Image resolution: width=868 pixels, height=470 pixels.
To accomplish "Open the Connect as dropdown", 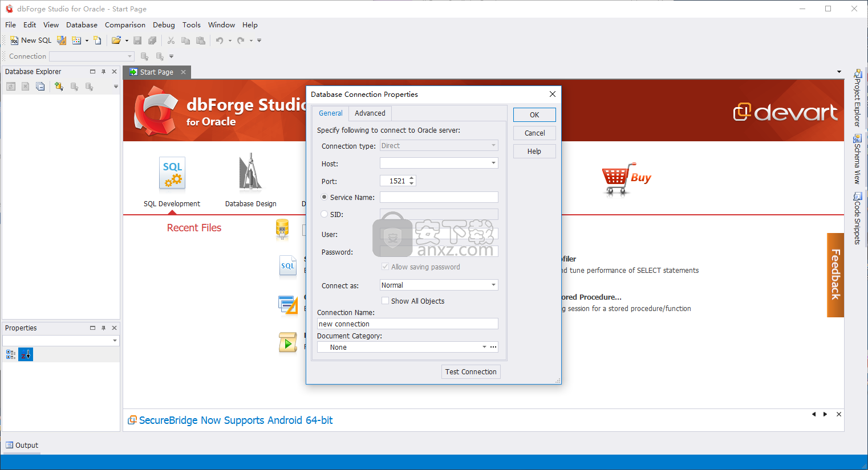I will coord(439,285).
